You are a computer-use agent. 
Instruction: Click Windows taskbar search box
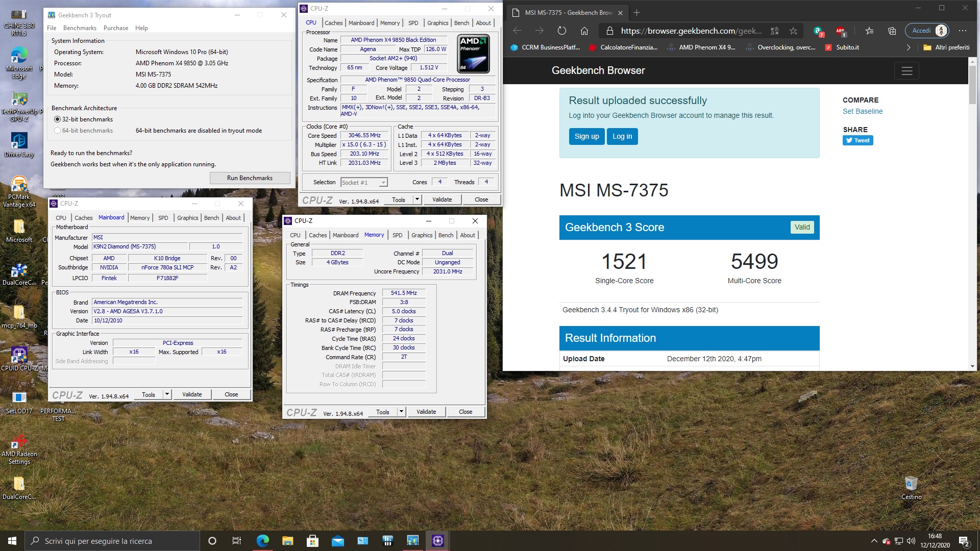pyautogui.click(x=112, y=541)
